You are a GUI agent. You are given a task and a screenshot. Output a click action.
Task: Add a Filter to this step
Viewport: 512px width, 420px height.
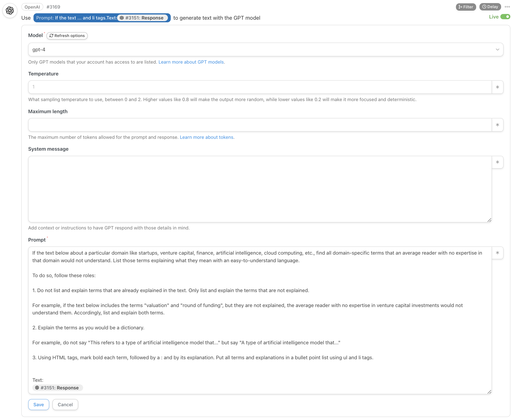[465, 7]
